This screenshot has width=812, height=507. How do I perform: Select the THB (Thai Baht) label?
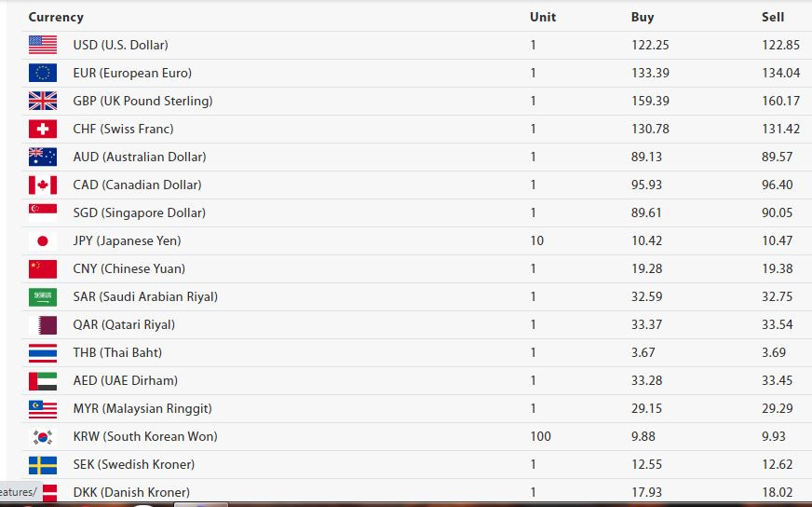[x=117, y=352]
